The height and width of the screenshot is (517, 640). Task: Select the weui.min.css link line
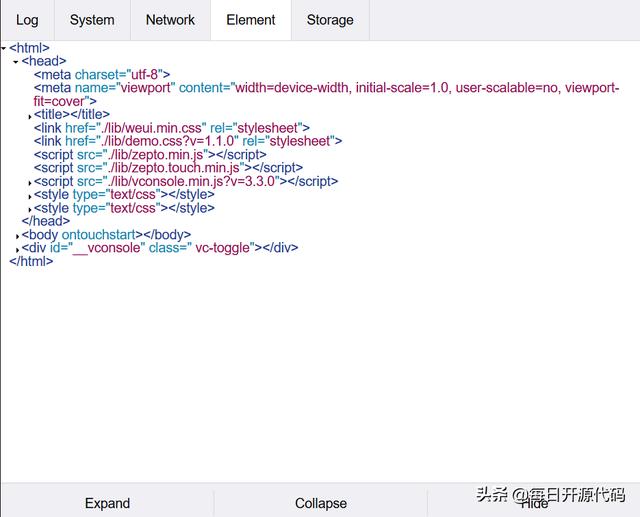pos(171,128)
